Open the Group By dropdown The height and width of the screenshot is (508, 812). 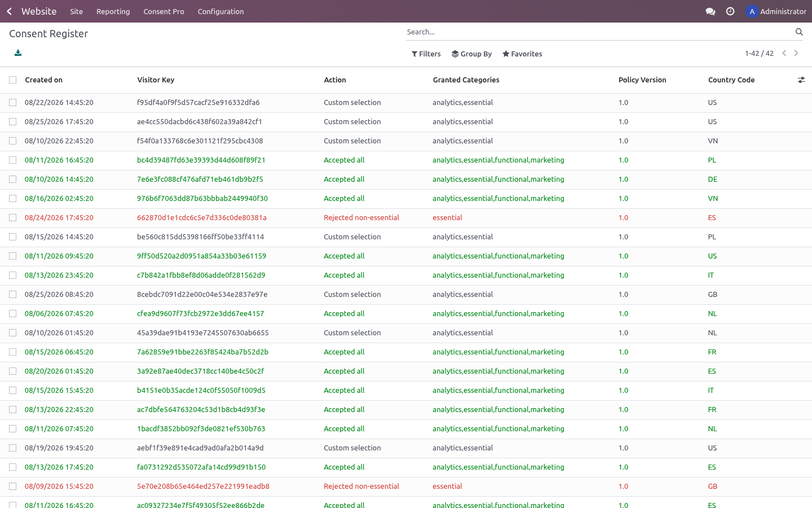pyautogui.click(x=472, y=54)
